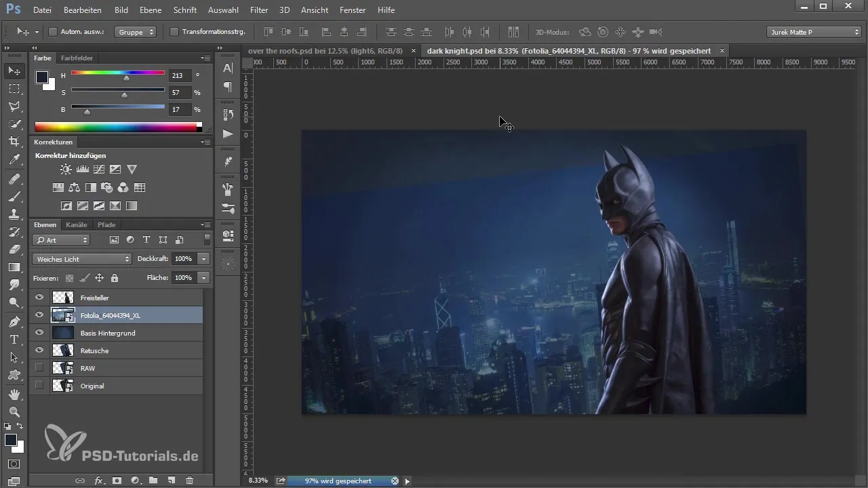Select the Gradient tool
The width and height of the screenshot is (868, 488).
(14, 267)
